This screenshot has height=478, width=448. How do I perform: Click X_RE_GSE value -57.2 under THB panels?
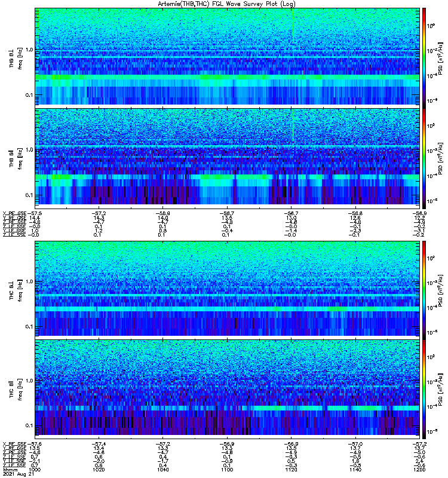99,213
